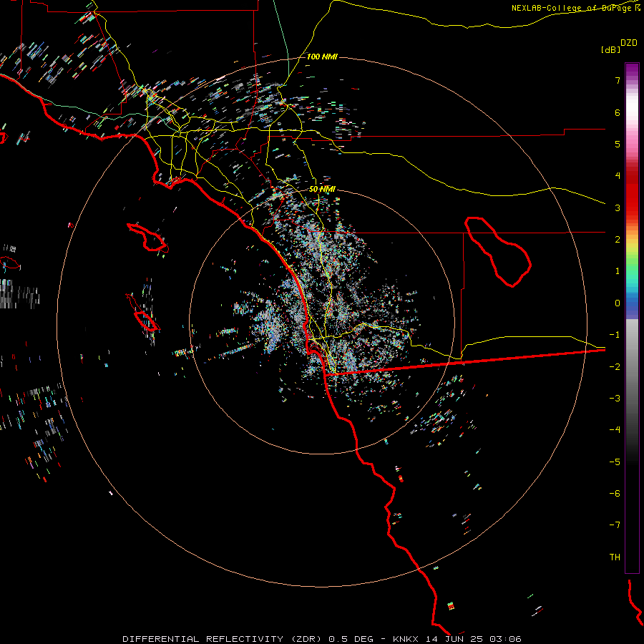Click the 1 dB value on color scale
The height and width of the screenshot is (644, 644).
[x=618, y=271]
